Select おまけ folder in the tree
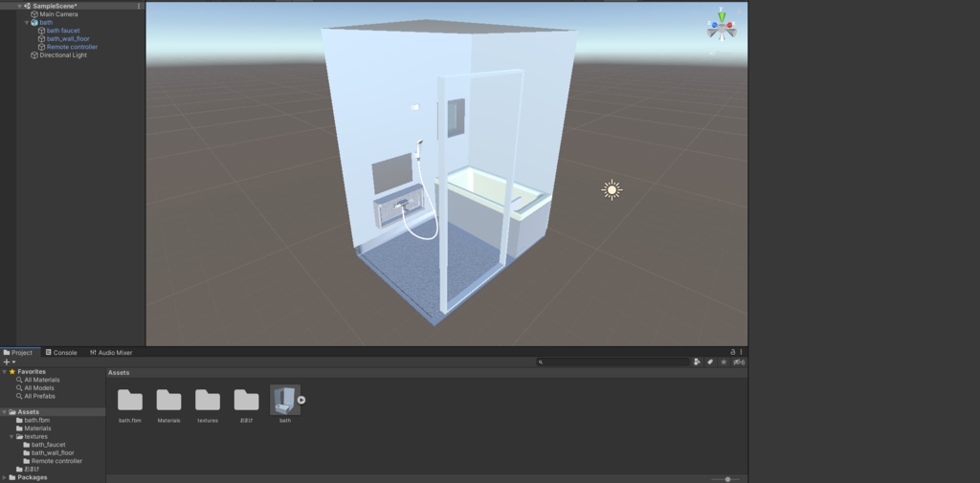Screen dimensions: 980x483 (x=32, y=469)
